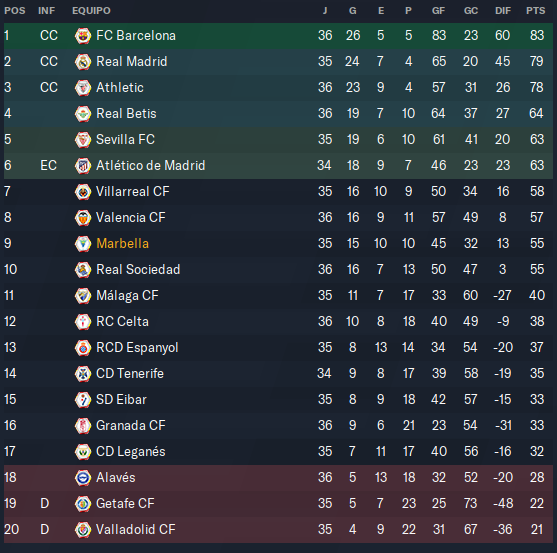Open the Valladolid CF club link
This screenshot has width=557, height=553.
[x=136, y=530]
